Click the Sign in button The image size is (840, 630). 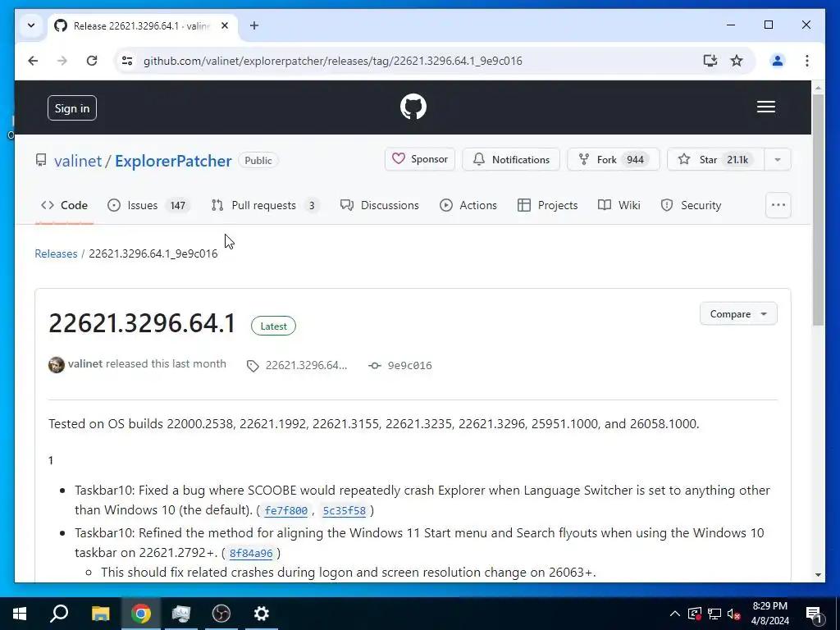click(x=72, y=108)
